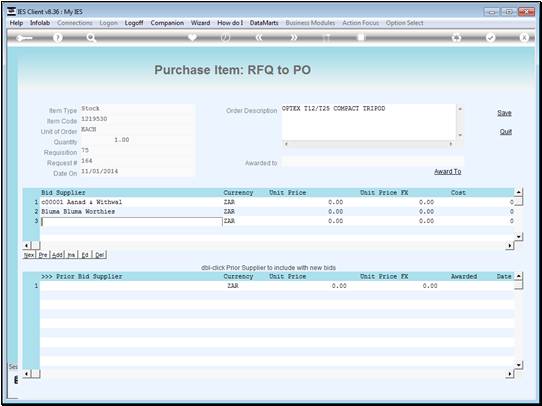Viewport: 542px width, 406px height.
Task: Click the bid supplier grid's scroll-up arrow
Action: click(x=518, y=192)
